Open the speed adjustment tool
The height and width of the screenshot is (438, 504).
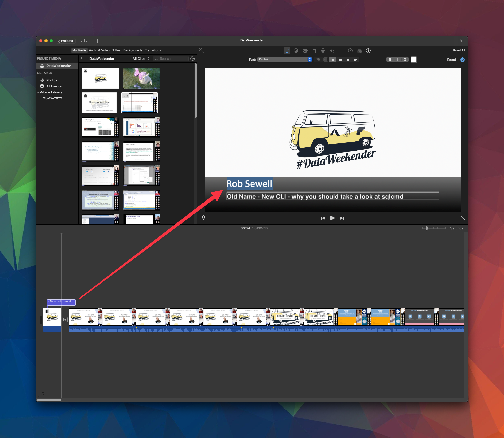pyautogui.click(x=350, y=51)
